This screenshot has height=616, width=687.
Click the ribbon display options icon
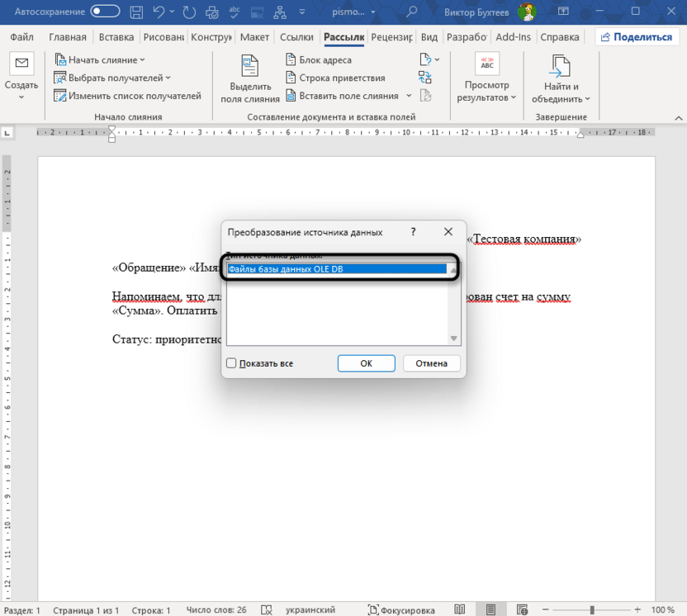pos(563,12)
